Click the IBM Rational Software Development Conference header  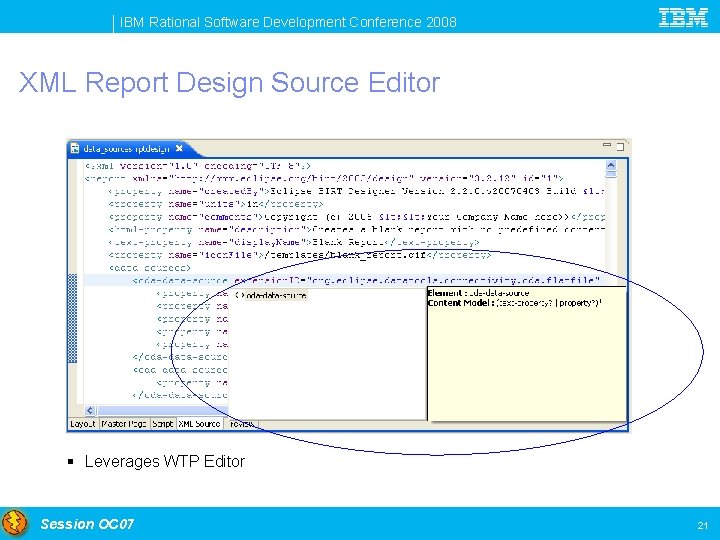[x=288, y=22]
